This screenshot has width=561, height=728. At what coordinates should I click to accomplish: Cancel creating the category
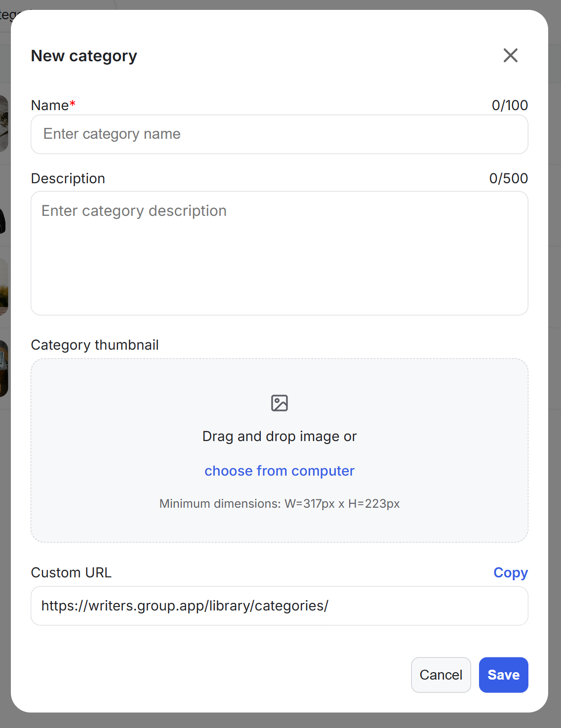441,675
